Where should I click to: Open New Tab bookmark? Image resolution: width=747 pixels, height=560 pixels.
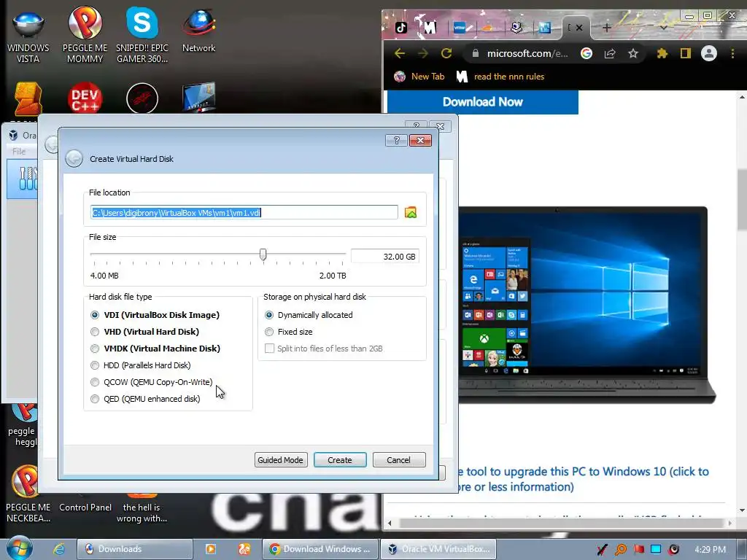[419, 76]
